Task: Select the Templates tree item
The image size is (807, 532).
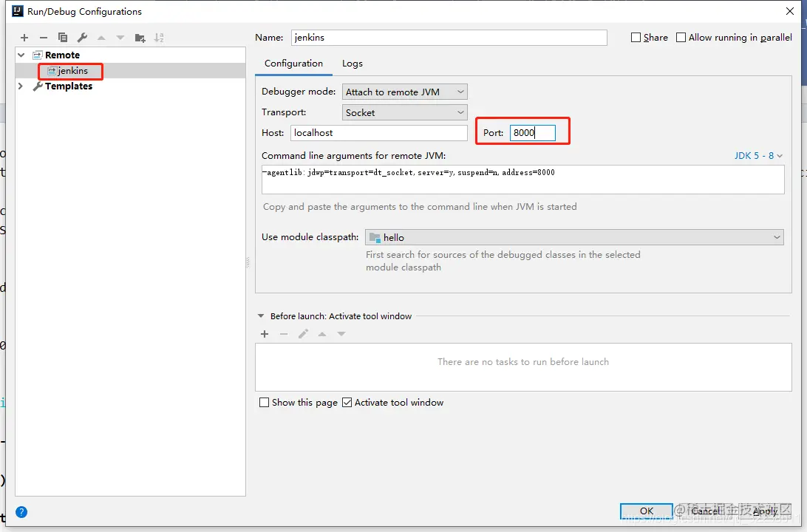Action: point(69,86)
